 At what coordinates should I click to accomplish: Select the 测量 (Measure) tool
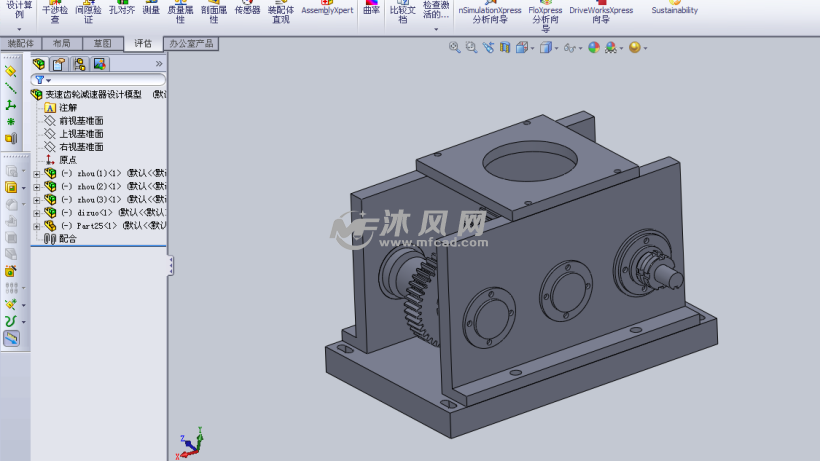[151, 11]
